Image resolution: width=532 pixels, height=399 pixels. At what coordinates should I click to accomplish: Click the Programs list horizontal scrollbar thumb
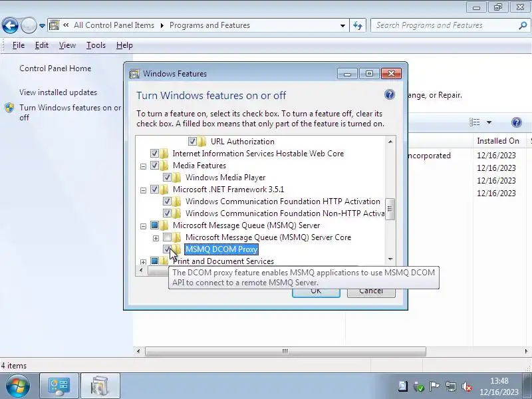[x=285, y=351]
